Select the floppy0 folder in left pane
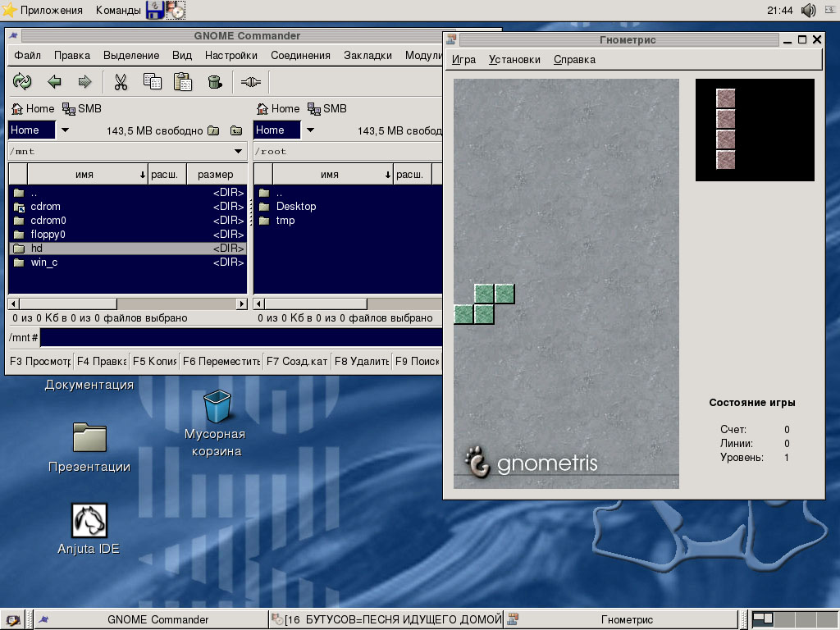The width and height of the screenshot is (840, 630). coord(127,234)
